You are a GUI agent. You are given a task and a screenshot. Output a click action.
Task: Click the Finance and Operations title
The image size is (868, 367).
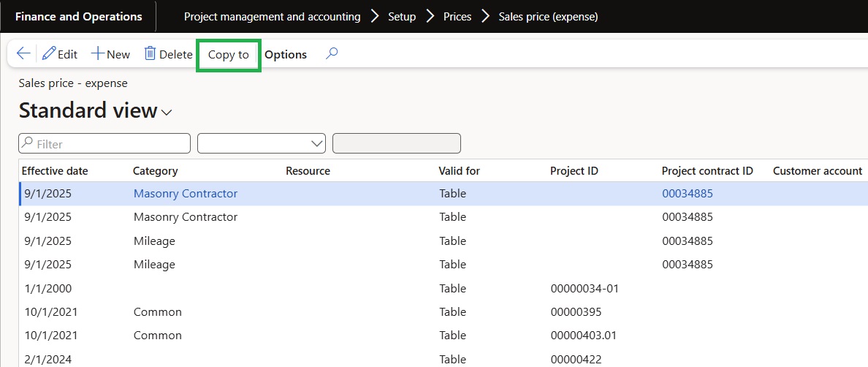[79, 16]
